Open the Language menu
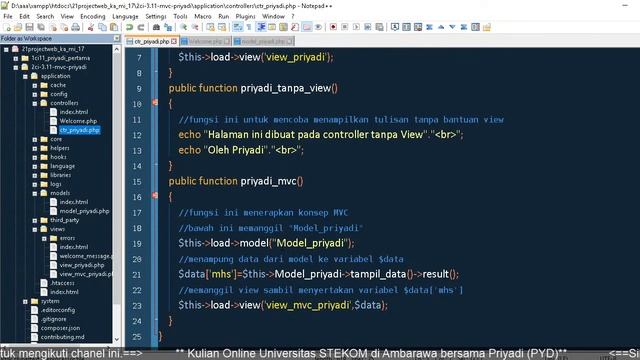The height and width of the screenshot is (360, 640). tap(125, 16)
